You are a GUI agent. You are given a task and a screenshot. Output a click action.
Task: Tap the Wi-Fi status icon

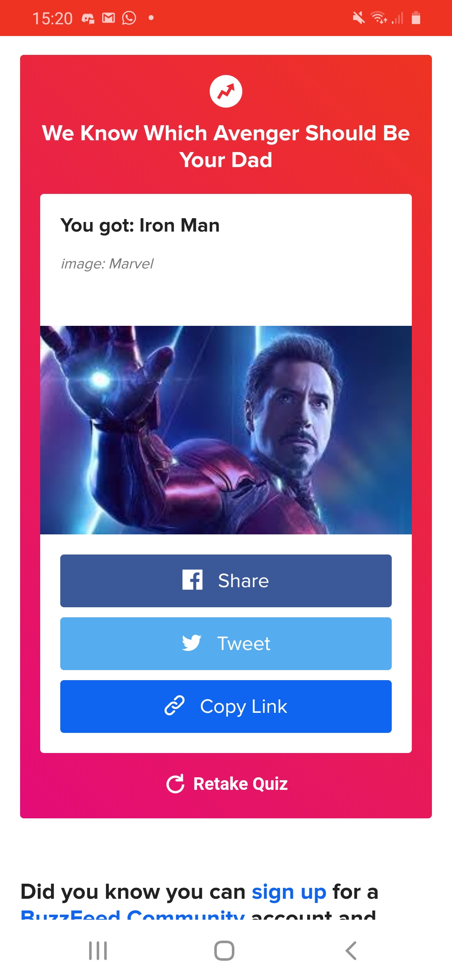point(379,18)
